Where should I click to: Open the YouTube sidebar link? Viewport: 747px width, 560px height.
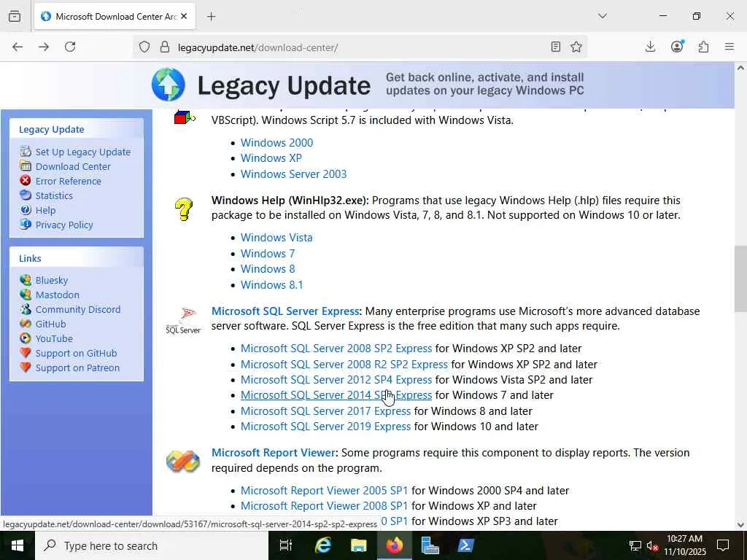(x=54, y=338)
